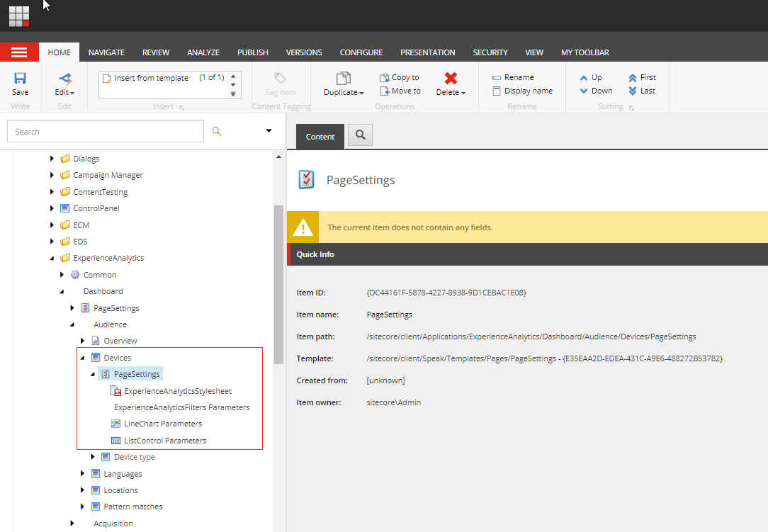Collapse the ExperienceAnalytics tree node
Viewport: 768px width, 532px height.
(x=52, y=258)
